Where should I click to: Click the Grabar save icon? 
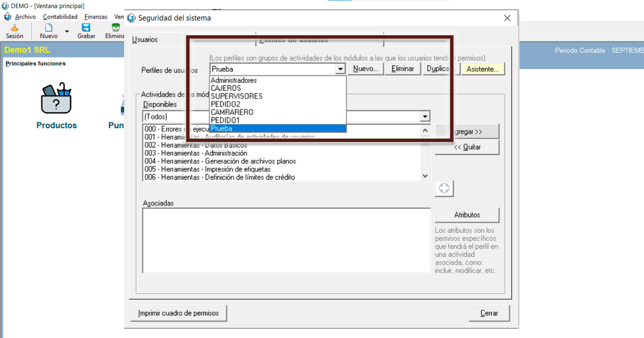86,28
